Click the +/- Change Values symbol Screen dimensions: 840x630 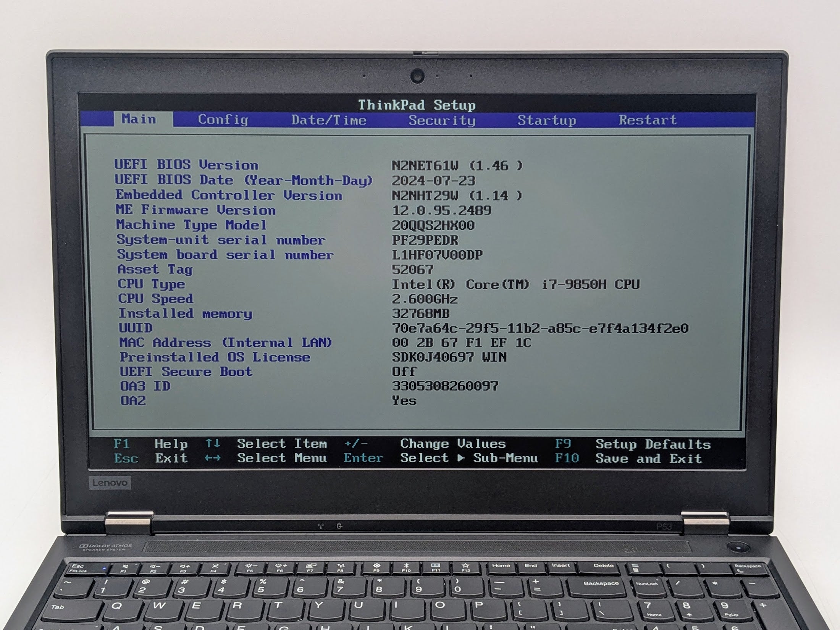tap(355, 444)
